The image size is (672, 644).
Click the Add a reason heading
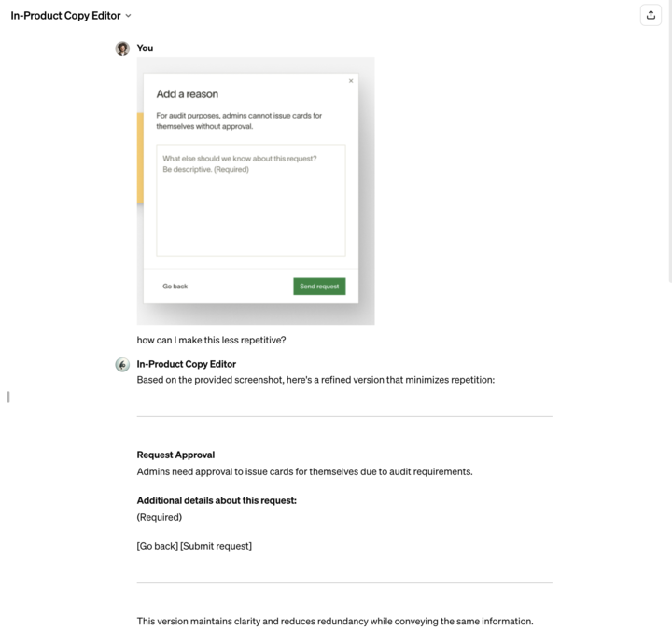tap(188, 94)
